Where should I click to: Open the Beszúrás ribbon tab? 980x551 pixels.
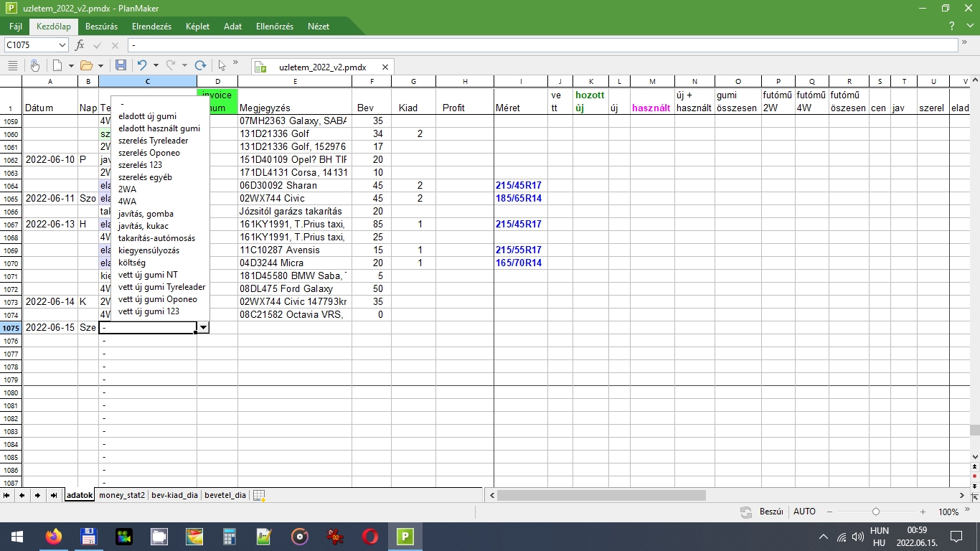[101, 27]
